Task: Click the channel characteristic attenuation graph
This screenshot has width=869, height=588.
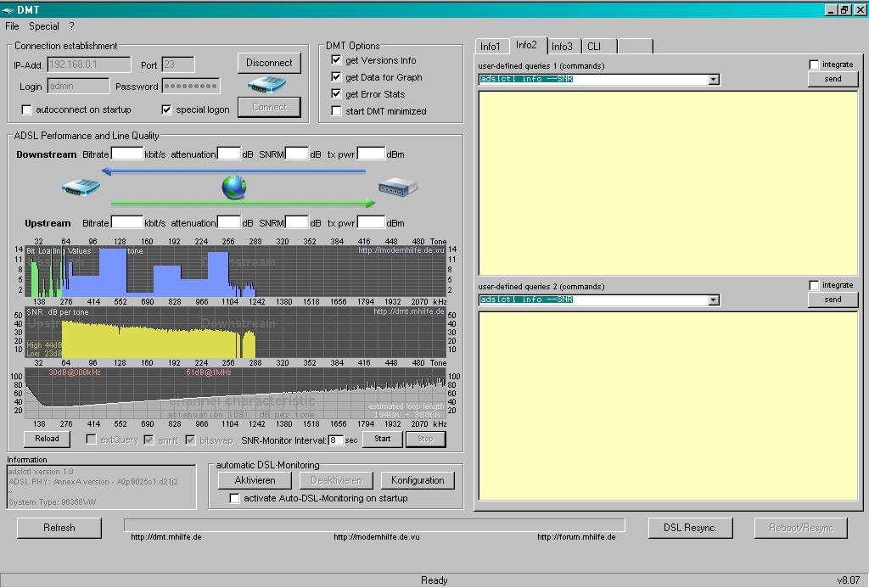Action: [x=236, y=394]
